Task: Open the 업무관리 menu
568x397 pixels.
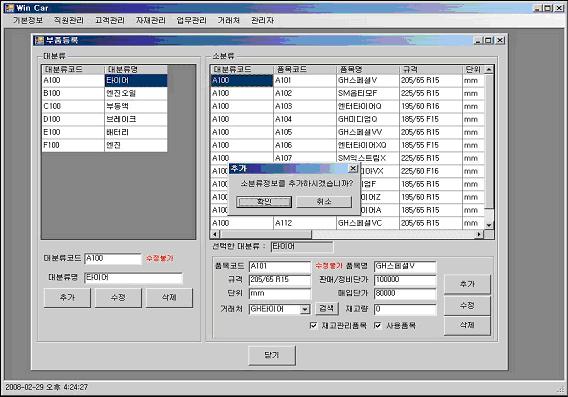Action: point(191,20)
